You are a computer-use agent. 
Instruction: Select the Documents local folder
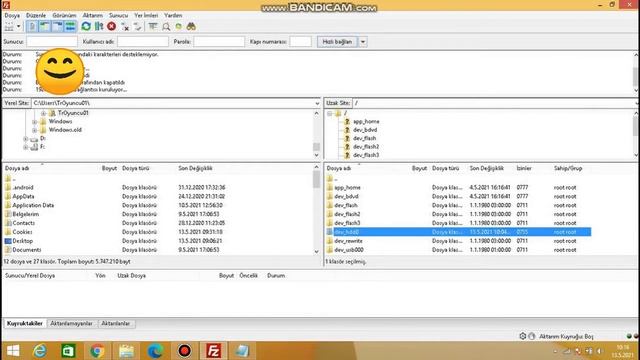[x=27, y=250]
